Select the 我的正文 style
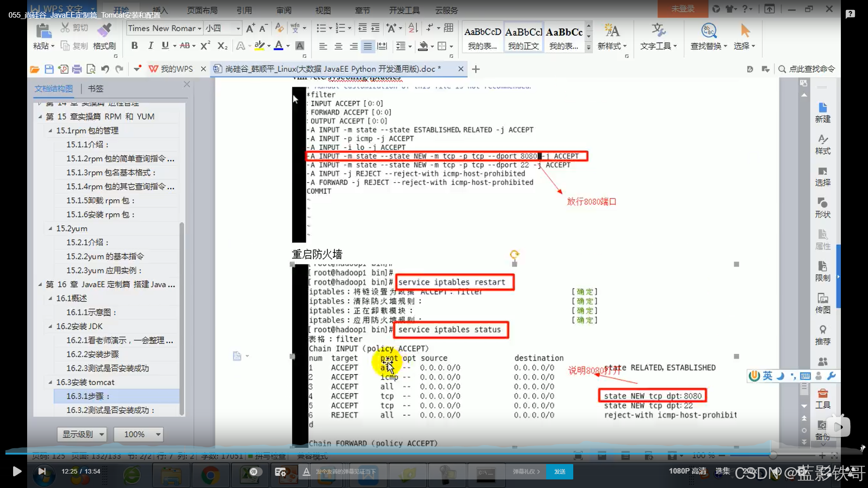868x488 pixels. 524,37
